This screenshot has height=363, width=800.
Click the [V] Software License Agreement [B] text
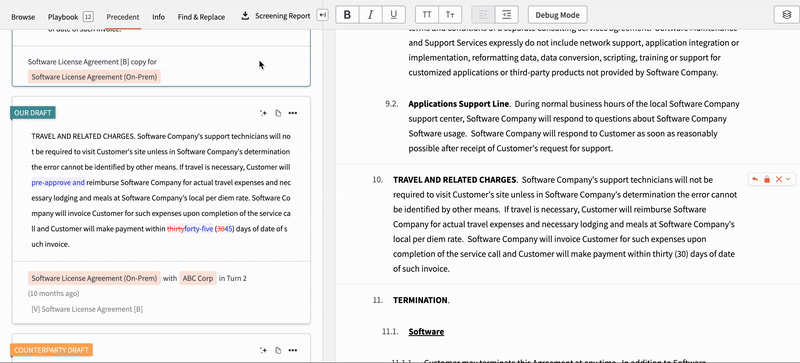(87, 309)
